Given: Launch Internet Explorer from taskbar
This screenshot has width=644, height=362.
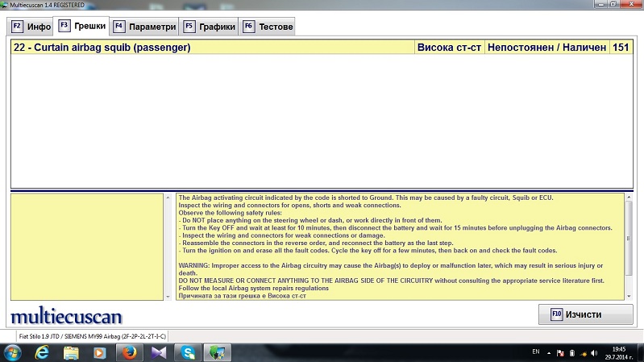Looking at the screenshot, I should point(43,352).
